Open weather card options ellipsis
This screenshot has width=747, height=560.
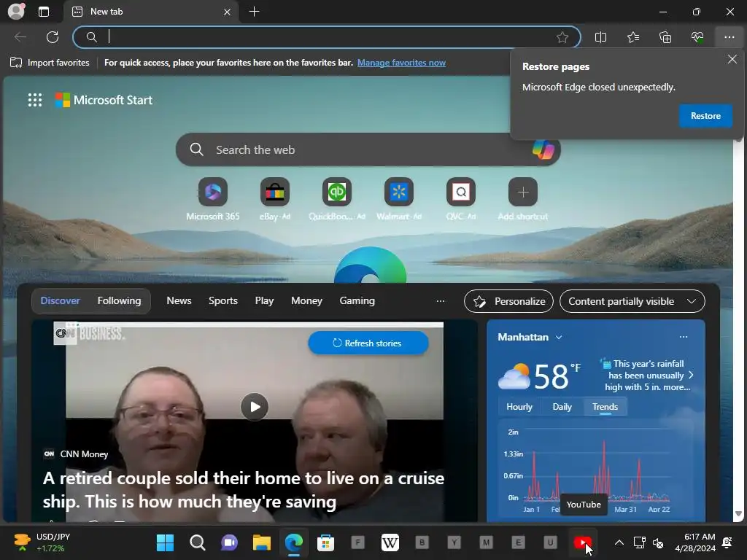(684, 337)
